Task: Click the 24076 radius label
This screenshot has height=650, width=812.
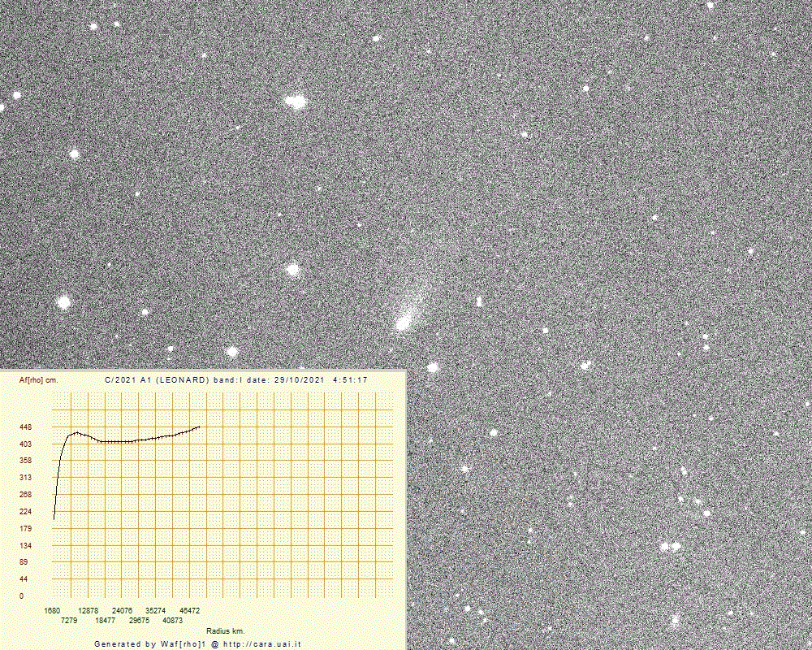Action: click(122, 609)
